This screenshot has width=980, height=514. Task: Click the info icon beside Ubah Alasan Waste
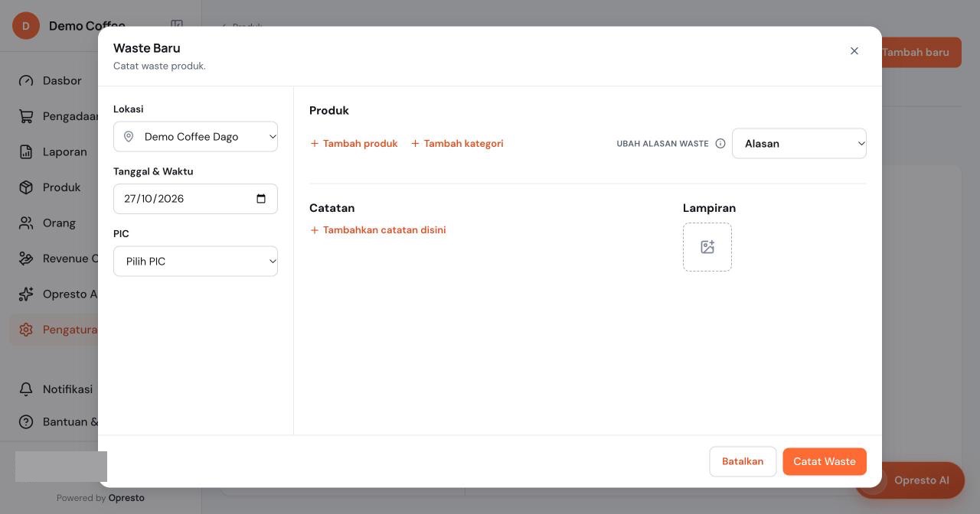(720, 144)
